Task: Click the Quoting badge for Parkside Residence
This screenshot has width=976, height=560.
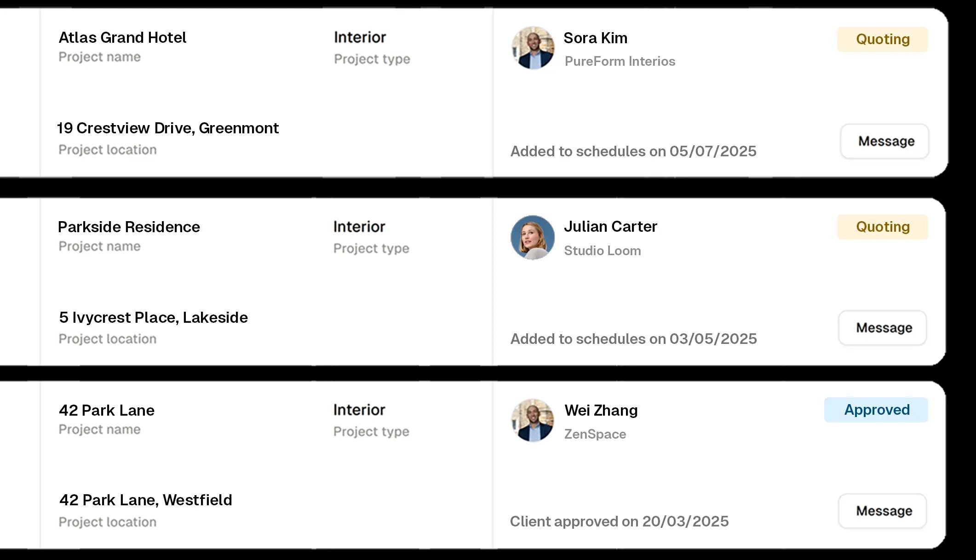Action: click(x=883, y=227)
